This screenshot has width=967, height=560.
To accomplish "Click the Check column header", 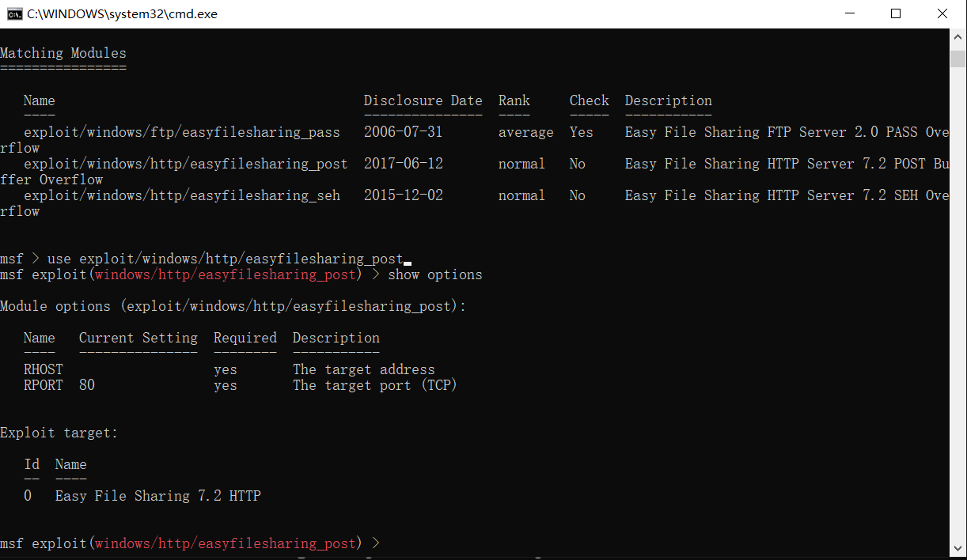I will pos(590,100).
